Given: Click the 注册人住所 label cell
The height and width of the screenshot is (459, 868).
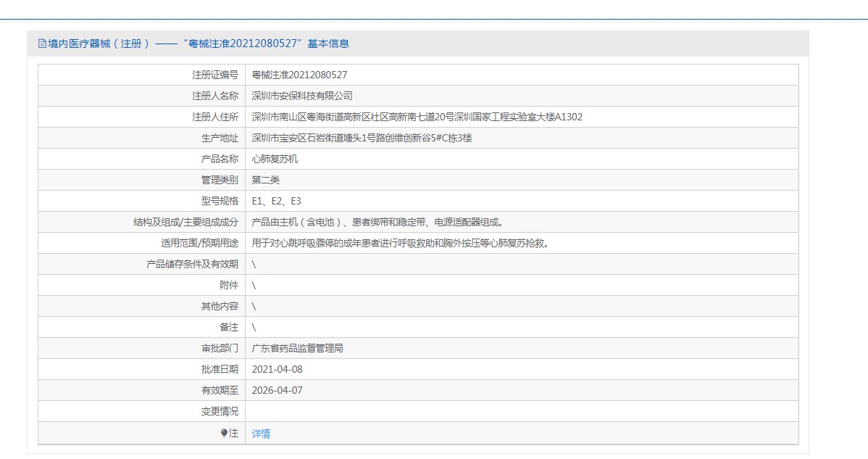Looking at the screenshot, I should (x=142, y=117).
